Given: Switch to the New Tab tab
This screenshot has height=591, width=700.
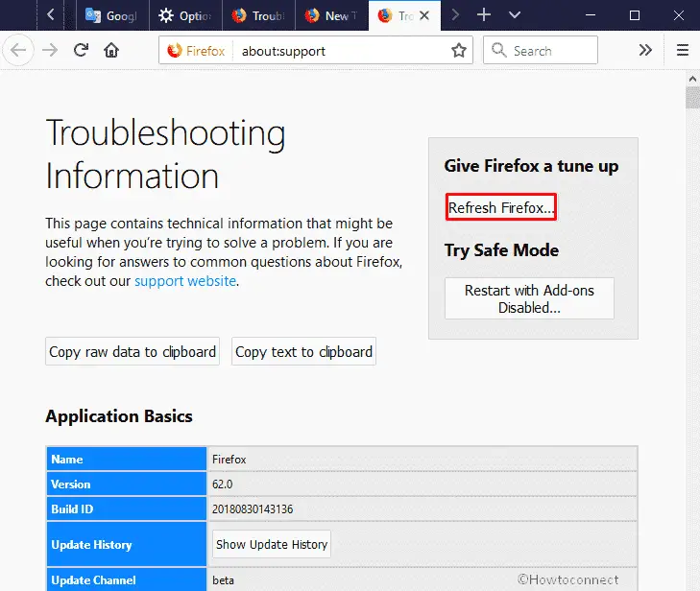Looking at the screenshot, I should click(x=331, y=15).
